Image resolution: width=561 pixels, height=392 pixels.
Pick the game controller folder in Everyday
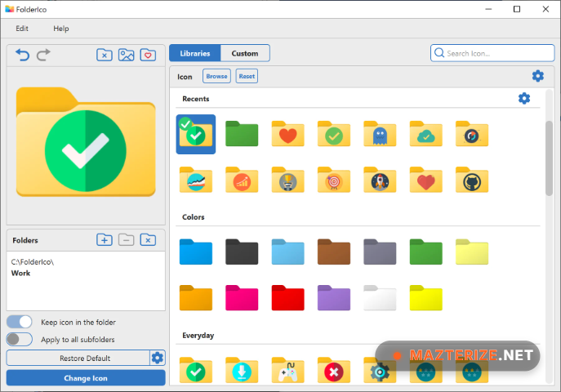tap(287, 370)
